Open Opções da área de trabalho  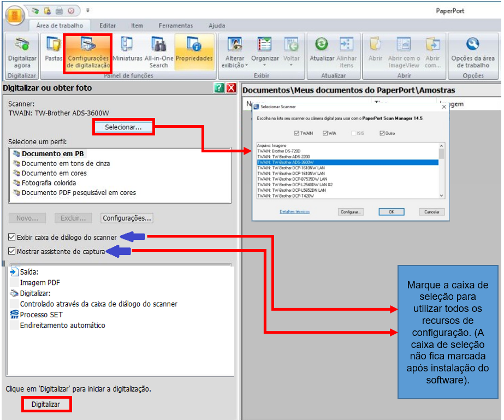click(x=473, y=52)
